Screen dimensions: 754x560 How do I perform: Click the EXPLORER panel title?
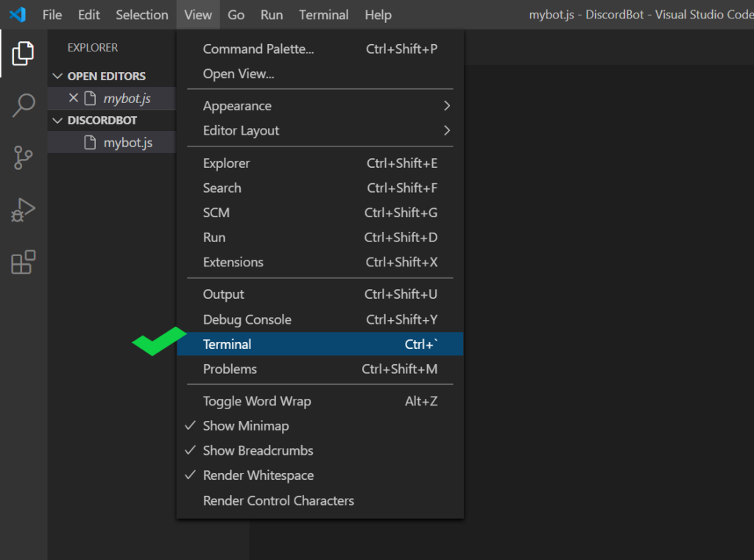[x=92, y=48]
